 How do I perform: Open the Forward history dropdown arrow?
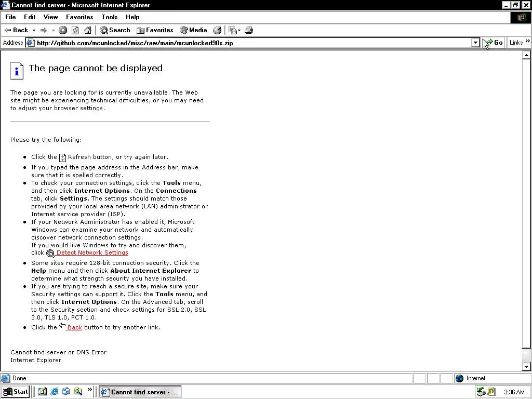(x=54, y=31)
